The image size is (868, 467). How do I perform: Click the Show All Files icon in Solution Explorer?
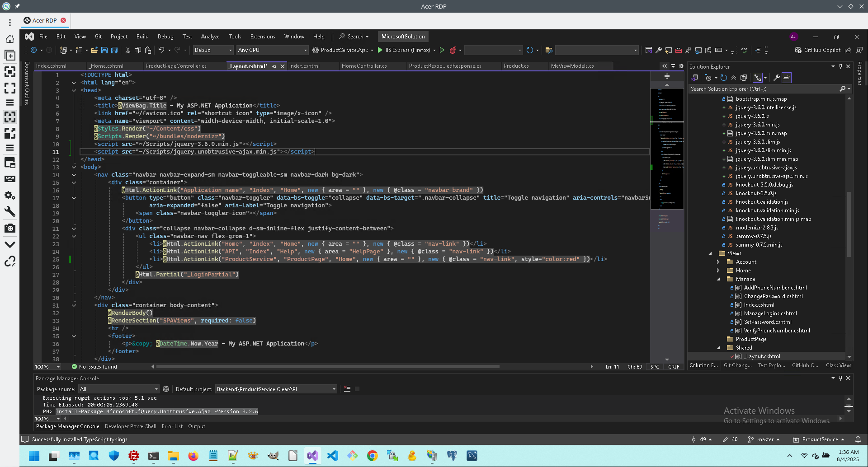pos(744,78)
